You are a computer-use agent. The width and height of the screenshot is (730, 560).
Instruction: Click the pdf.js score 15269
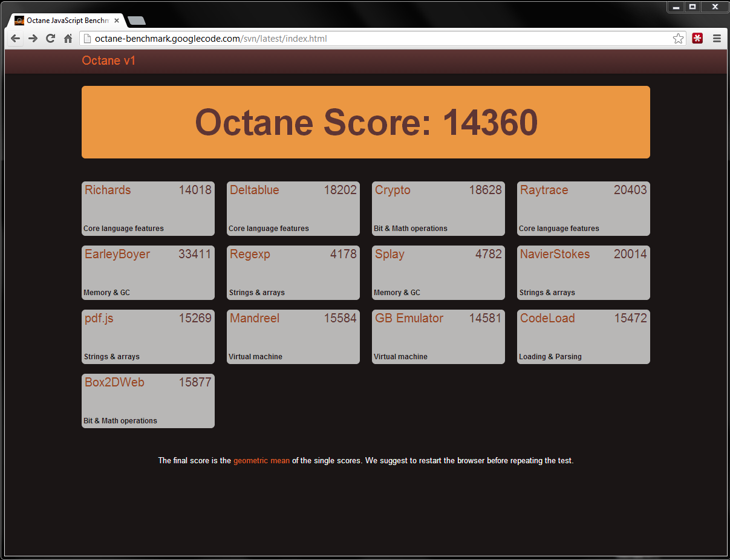(x=195, y=318)
